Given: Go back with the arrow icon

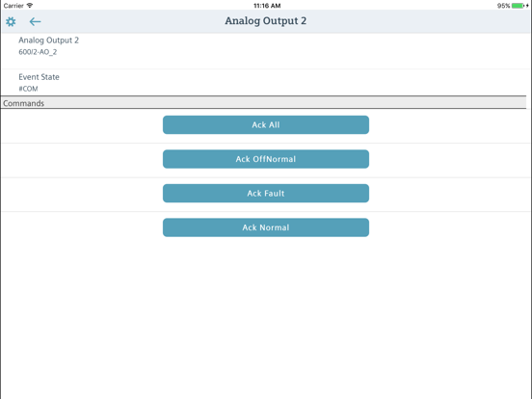Looking at the screenshot, I should click(x=35, y=22).
